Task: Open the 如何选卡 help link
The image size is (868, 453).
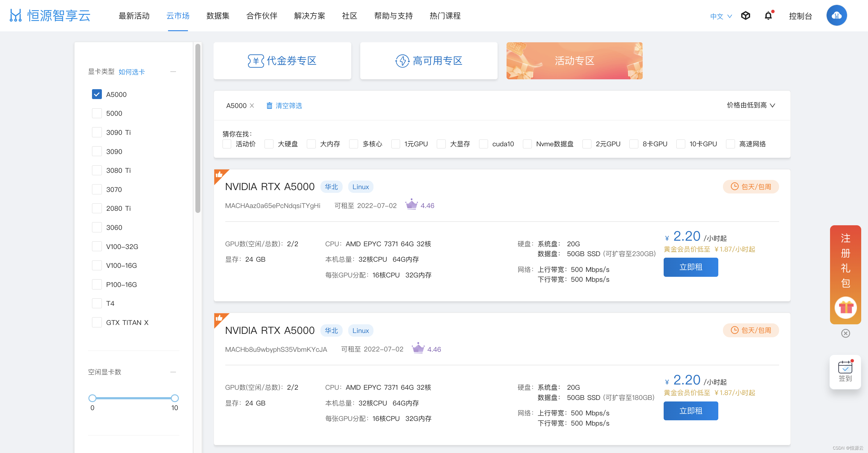Action: pyautogui.click(x=131, y=72)
